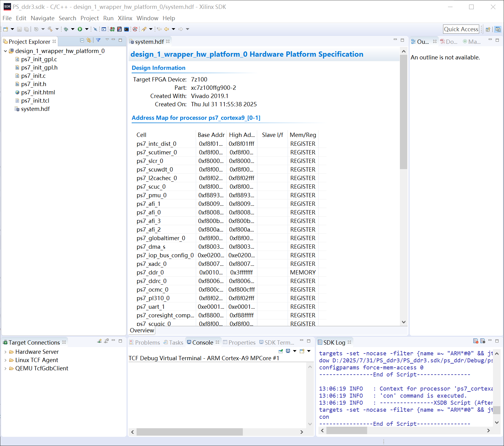The height and width of the screenshot is (446, 504).
Task: Open the Back history dropdown arrow
Action: [173, 29]
